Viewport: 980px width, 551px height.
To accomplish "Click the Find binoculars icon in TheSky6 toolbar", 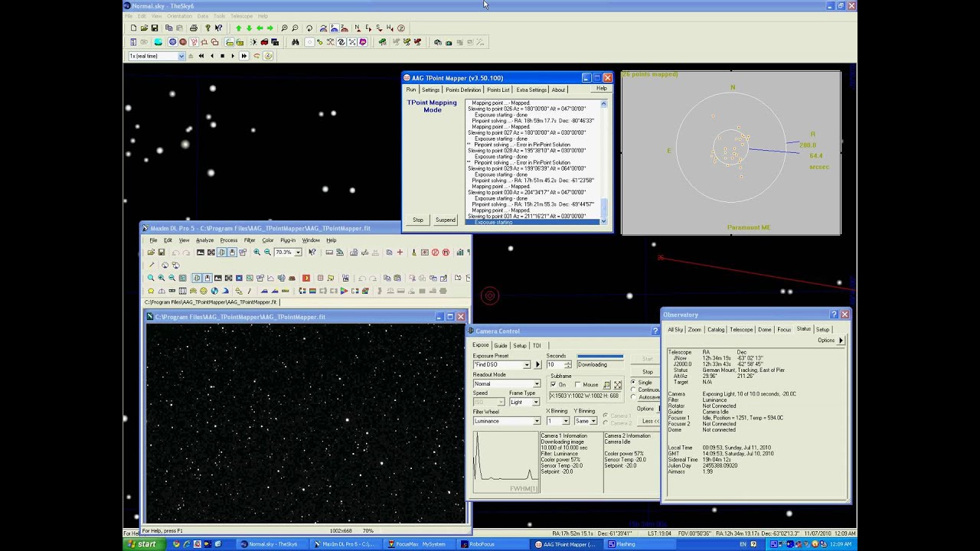I will click(295, 42).
